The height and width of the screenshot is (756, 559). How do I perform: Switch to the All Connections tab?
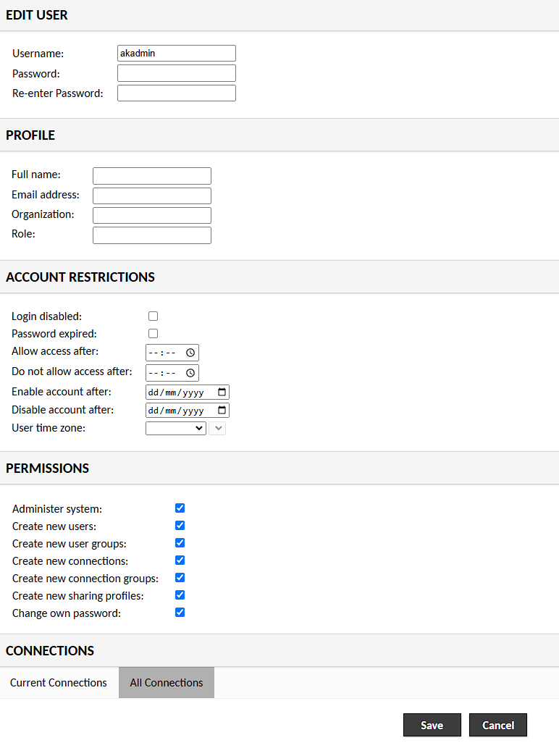(x=167, y=683)
